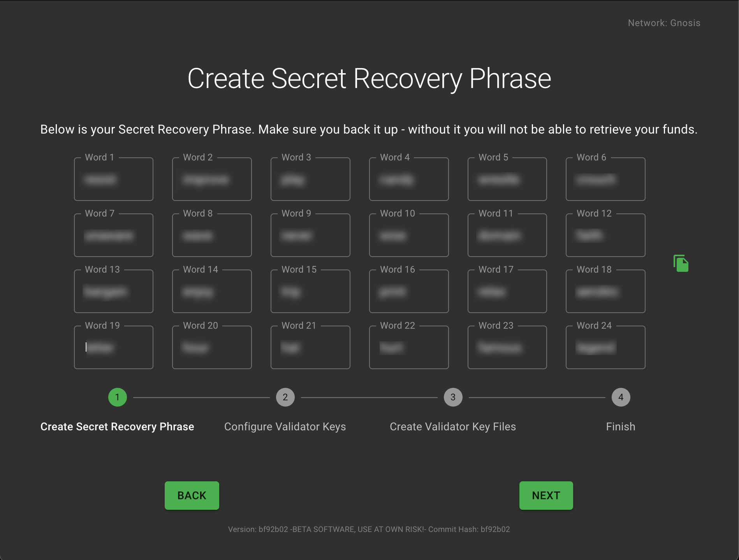This screenshot has height=560, width=739.
Task: Click the Network: Gnosis label
Action: coord(664,23)
